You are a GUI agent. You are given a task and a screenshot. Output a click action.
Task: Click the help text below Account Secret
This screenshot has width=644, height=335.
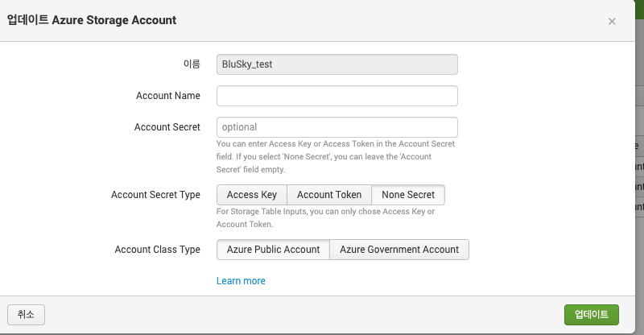[x=336, y=156]
